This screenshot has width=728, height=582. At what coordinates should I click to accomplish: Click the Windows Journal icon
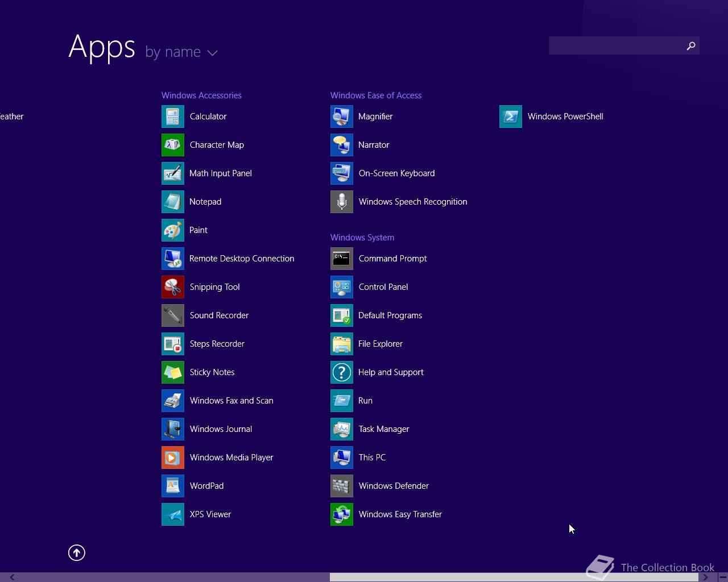click(x=173, y=429)
